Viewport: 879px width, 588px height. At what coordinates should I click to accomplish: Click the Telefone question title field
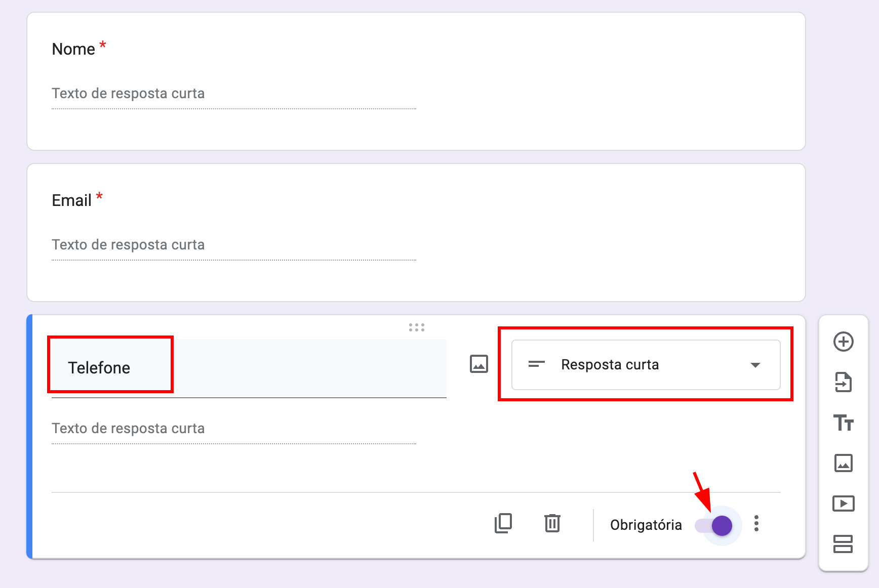(248, 368)
